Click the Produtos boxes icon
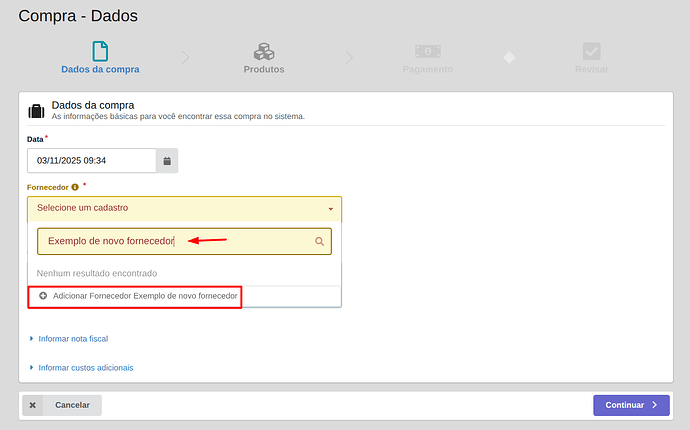Screen dimensions: 690x430 point(264,51)
